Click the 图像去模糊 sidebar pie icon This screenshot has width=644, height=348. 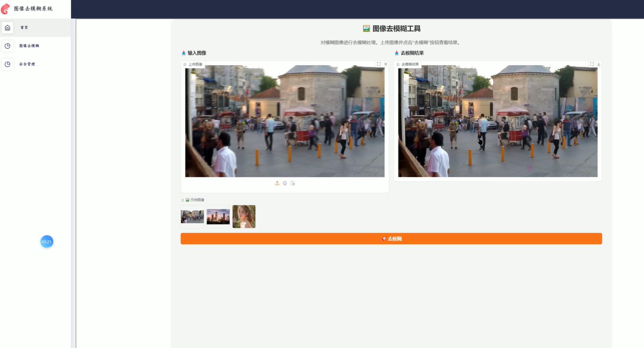click(x=8, y=46)
